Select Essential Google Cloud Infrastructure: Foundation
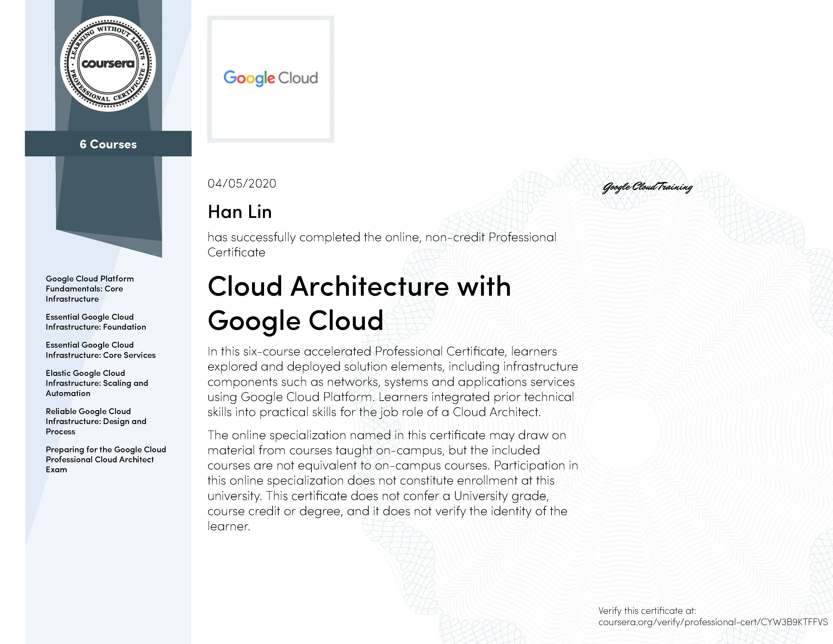Viewport: 833px width, 644px height. pos(95,322)
